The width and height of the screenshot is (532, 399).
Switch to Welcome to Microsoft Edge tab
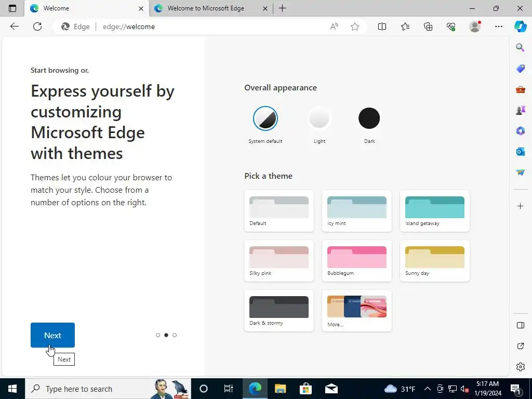coord(211,8)
